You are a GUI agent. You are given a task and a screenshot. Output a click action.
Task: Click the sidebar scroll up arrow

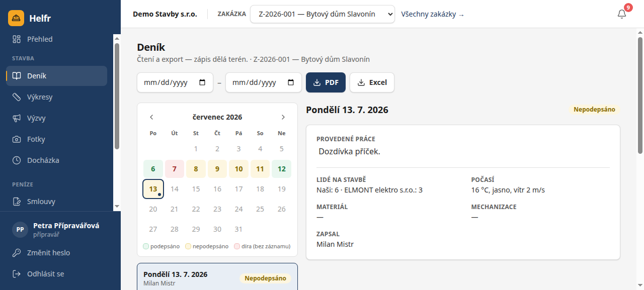click(117, 38)
